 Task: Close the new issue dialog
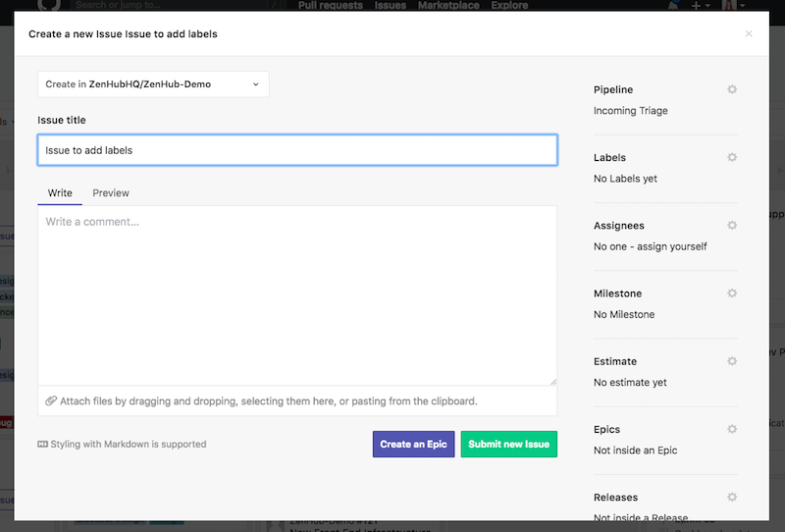tap(749, 33)
